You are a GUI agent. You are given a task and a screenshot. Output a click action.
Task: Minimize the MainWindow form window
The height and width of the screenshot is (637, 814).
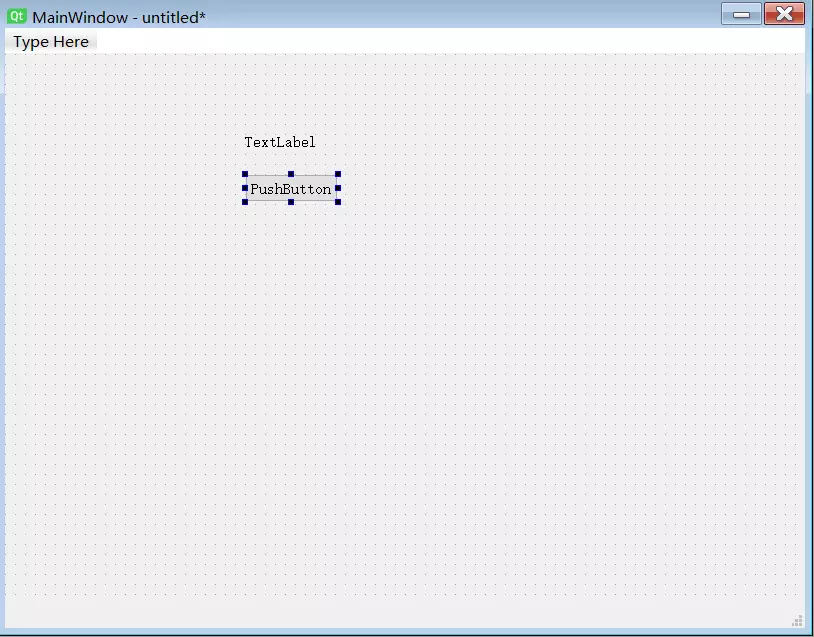pos(741,14)
